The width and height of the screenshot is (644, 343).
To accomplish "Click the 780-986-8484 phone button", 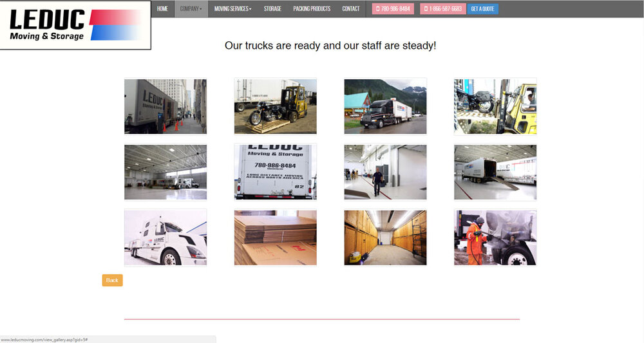I will coord(393,9).
